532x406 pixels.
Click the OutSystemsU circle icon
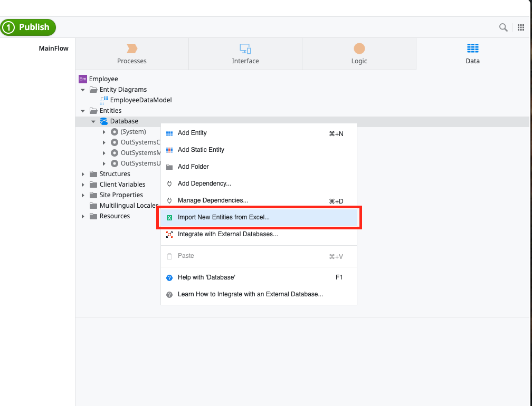(x=115, y=163)
